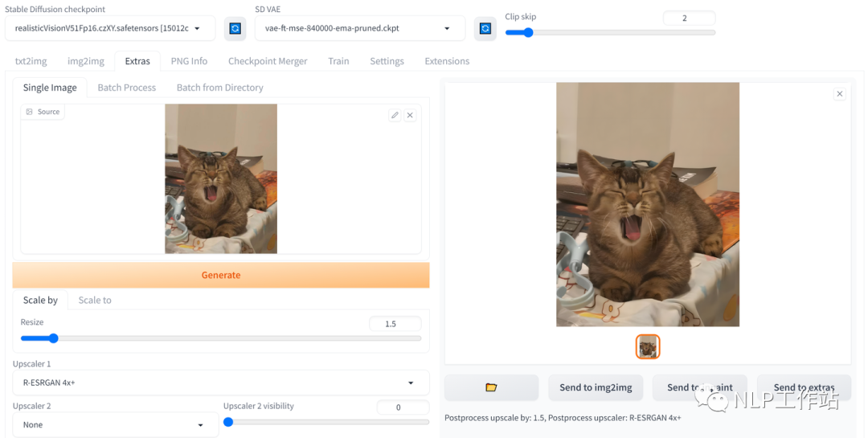Screen dimensions: 868x438
Task: Open the PNG Info tab
Action: pyautogui.click(x=190, y=61)
